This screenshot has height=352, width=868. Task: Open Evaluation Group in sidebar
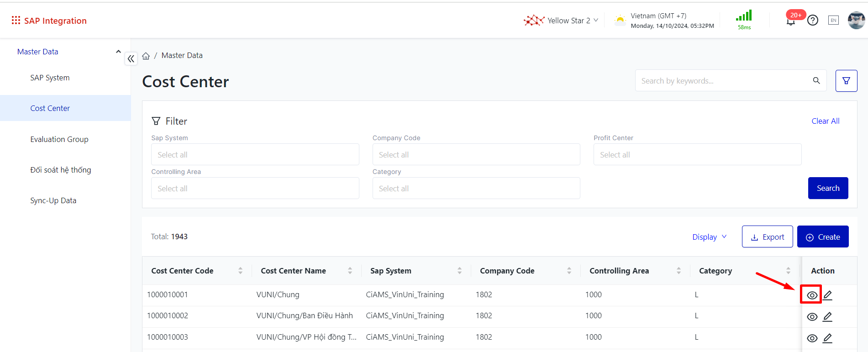[59, 139]
